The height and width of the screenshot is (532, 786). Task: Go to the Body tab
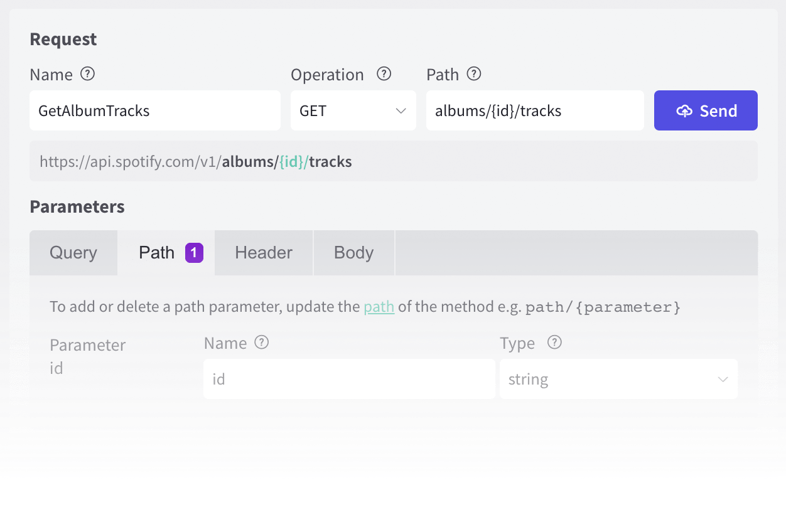(x=353, y=253)
